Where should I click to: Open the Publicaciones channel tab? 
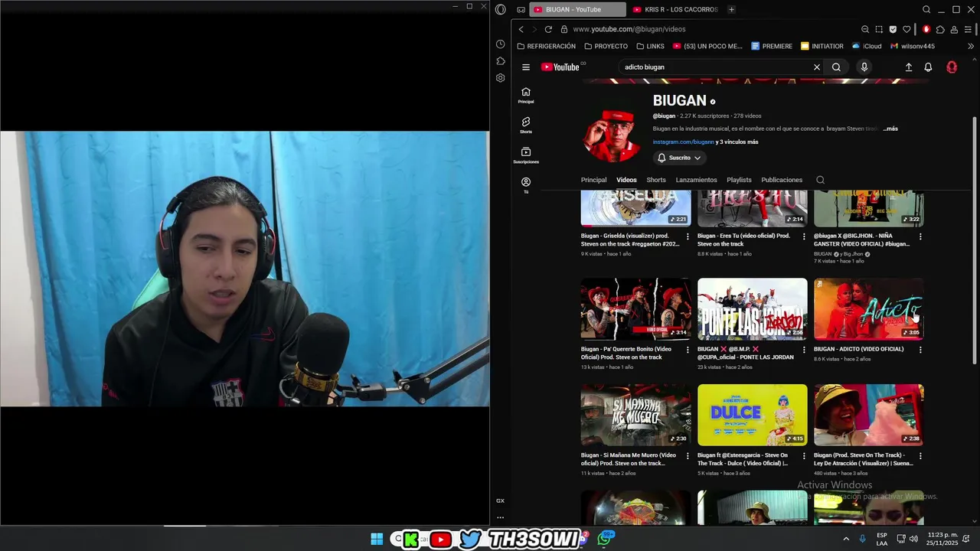pos(782,180)
